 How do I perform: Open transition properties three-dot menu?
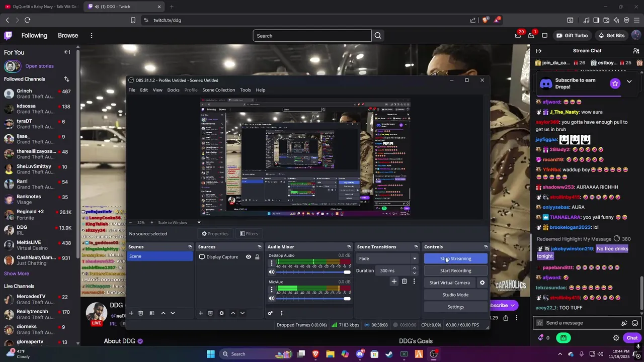coord(414,282)
